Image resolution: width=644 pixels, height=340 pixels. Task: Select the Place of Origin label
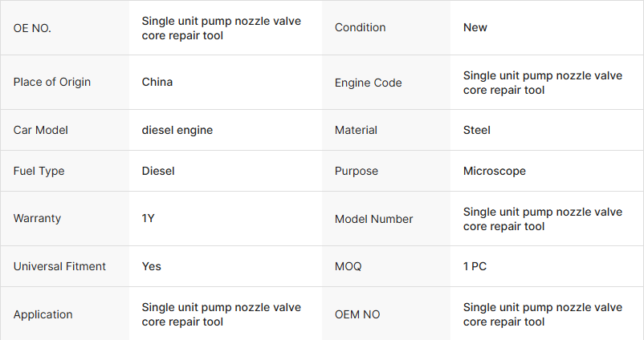coord(51,82)
